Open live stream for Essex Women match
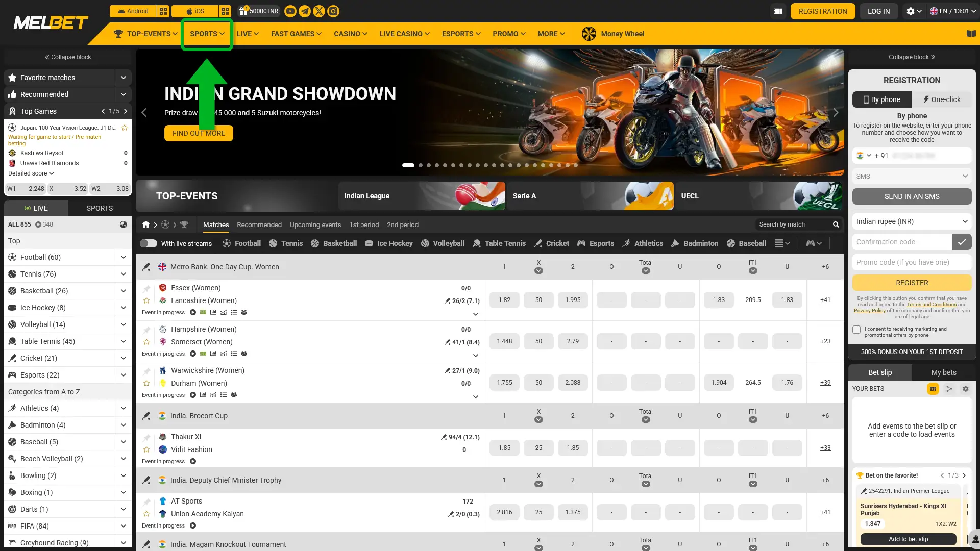The image size is (980, 551). [193, 312]
